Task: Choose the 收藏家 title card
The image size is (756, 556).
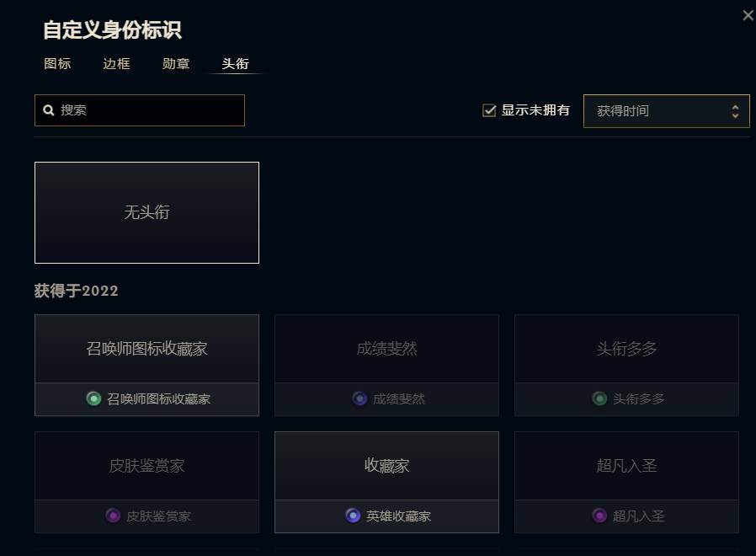Action: (386, 466)
